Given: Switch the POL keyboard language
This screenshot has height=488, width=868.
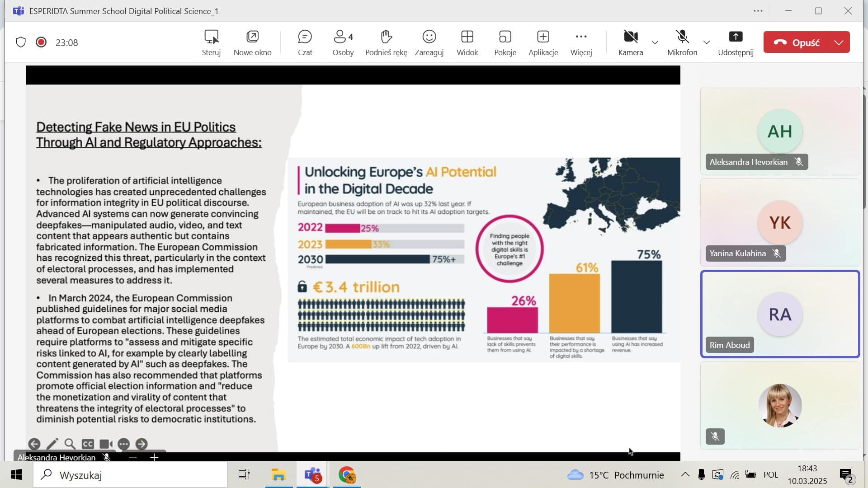Looking at the screenshot, I should 771,474.
